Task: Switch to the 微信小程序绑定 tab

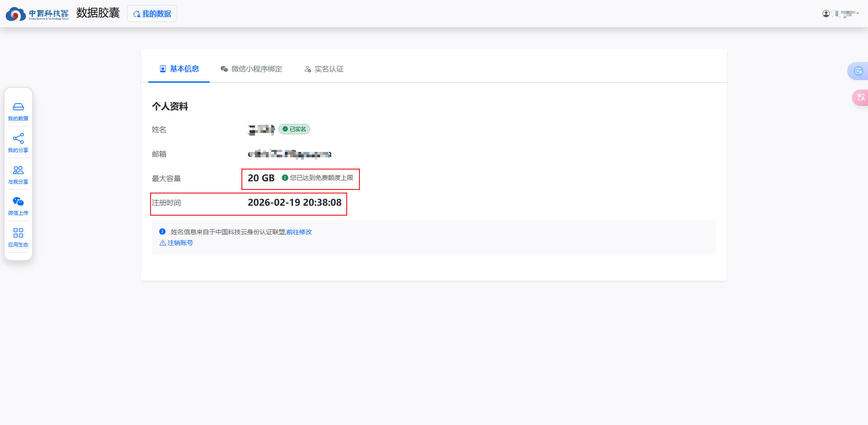Action: point(251,69)
